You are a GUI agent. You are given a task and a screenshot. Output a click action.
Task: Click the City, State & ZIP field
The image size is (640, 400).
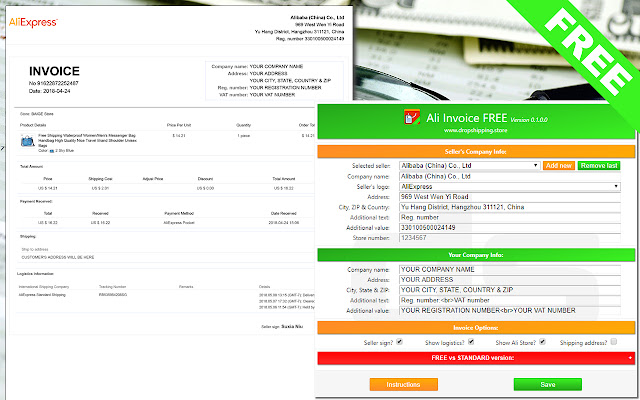[509, 290]
